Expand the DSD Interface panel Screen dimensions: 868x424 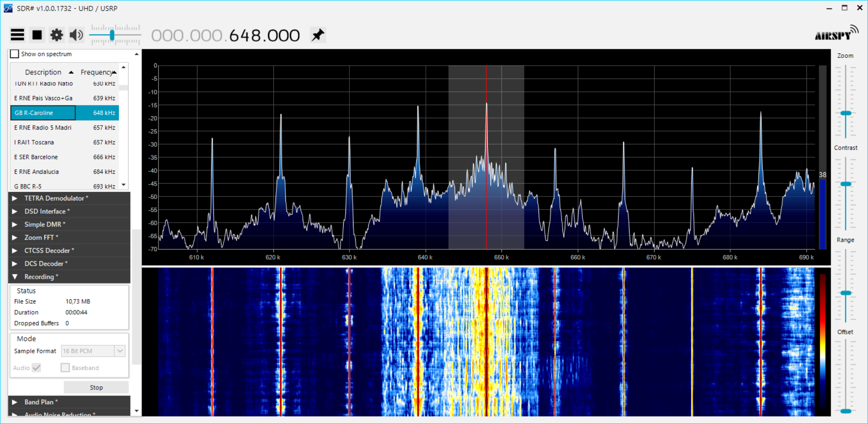pyautogui.click(x=69, y=211)
